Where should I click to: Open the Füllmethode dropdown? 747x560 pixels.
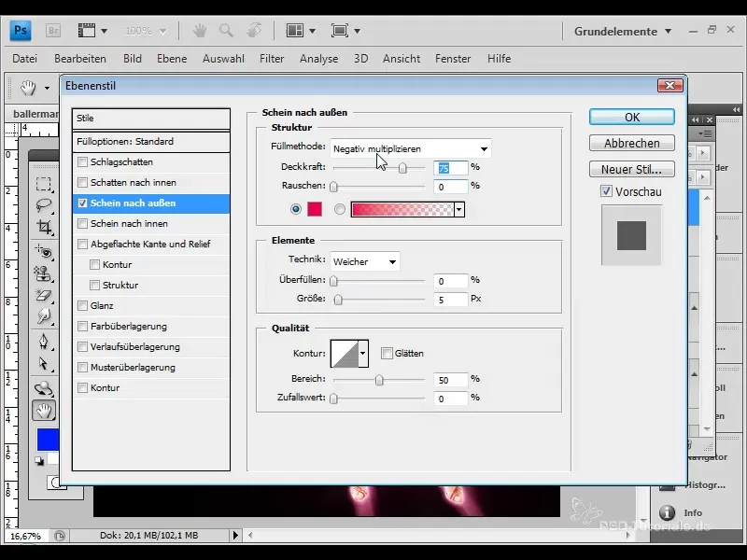(411, 149)
